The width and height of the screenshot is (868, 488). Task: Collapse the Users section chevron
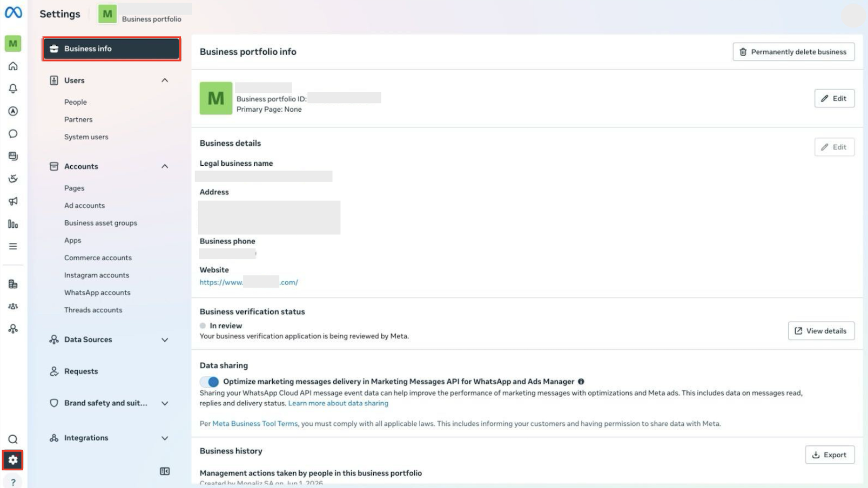click(x=165, y=80)
